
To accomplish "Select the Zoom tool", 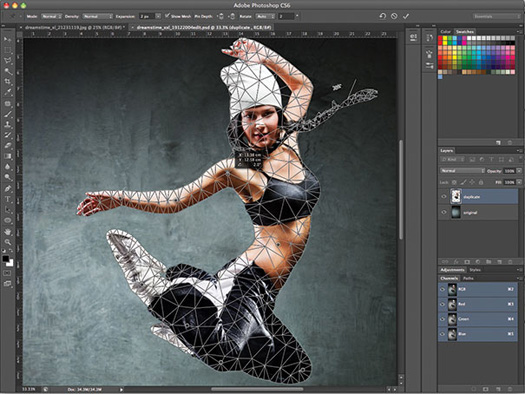I will [x=7, y=242].
